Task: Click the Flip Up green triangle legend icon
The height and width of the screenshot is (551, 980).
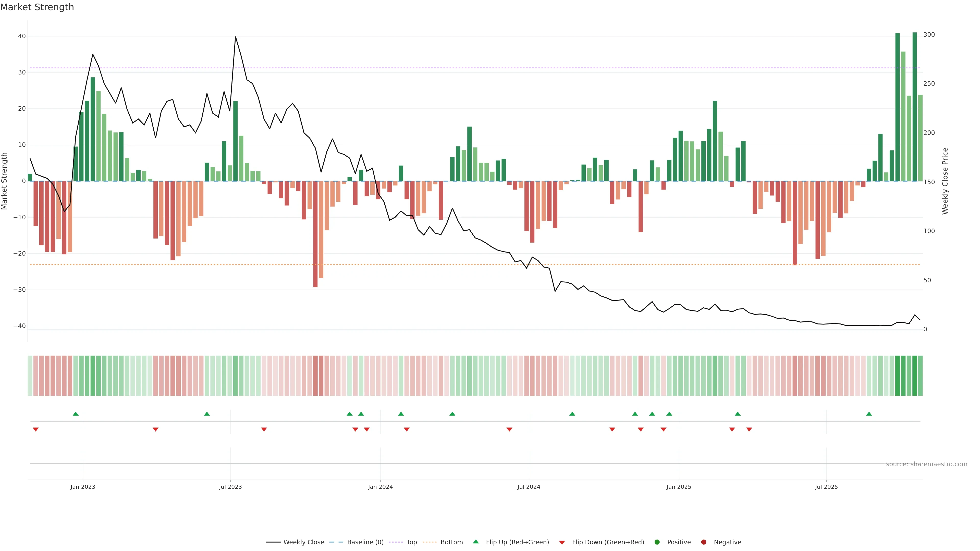Action: [x=475, y=542]
